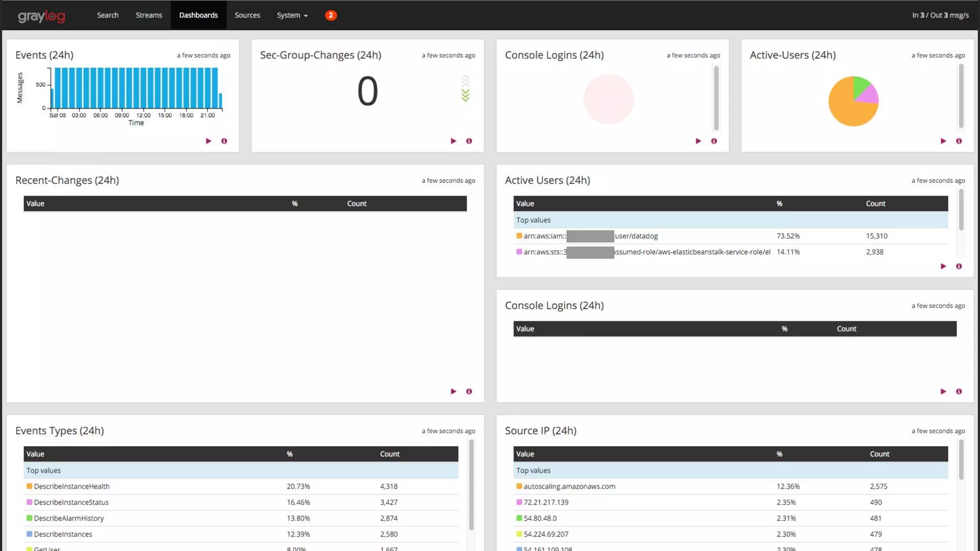Open Sources from top navigation

point(247,15)
